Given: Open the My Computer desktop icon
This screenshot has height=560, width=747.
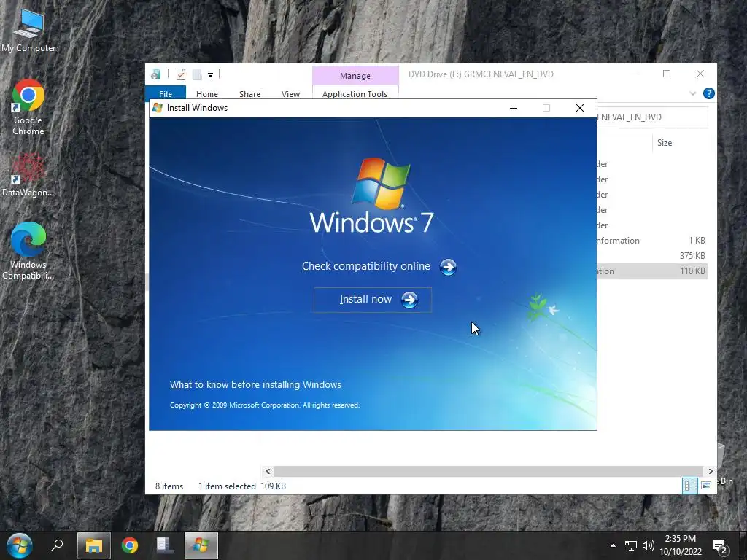Looking at the screenshot, I should pyautogui.click(x=28, y=29).
